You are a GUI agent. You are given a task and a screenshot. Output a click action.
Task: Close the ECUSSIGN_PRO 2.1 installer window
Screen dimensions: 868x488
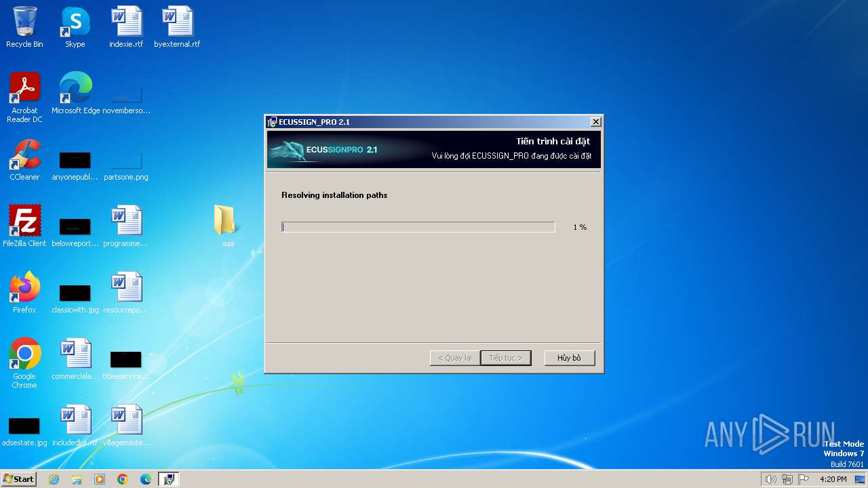(595, 122)
